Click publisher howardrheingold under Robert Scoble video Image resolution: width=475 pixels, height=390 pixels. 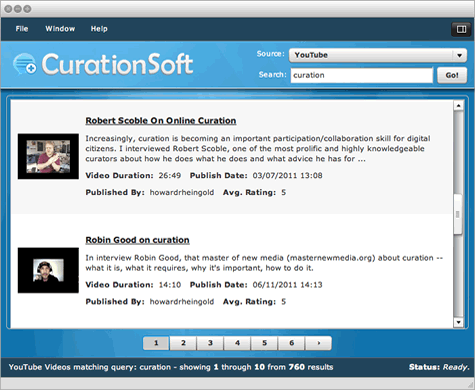tap(182, 192)
